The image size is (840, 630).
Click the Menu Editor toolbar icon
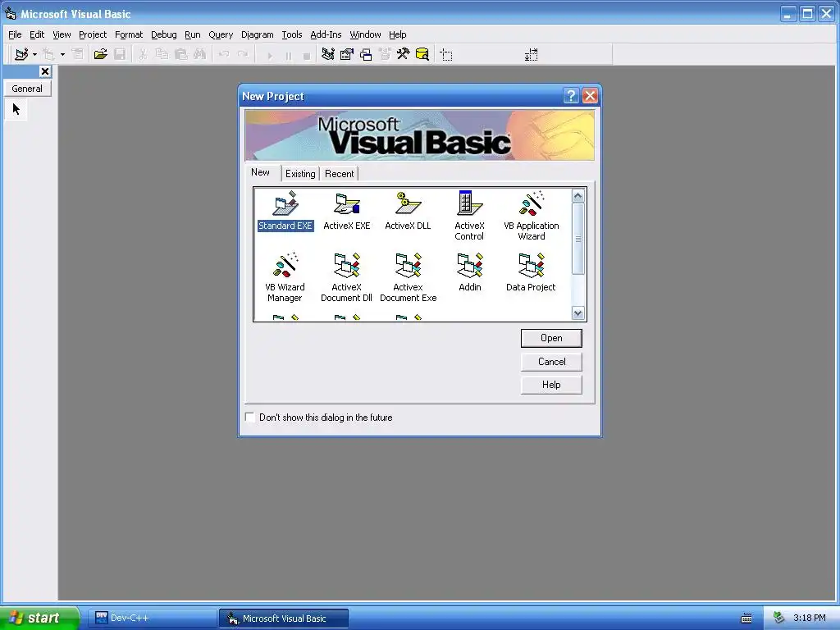point(78,54)
